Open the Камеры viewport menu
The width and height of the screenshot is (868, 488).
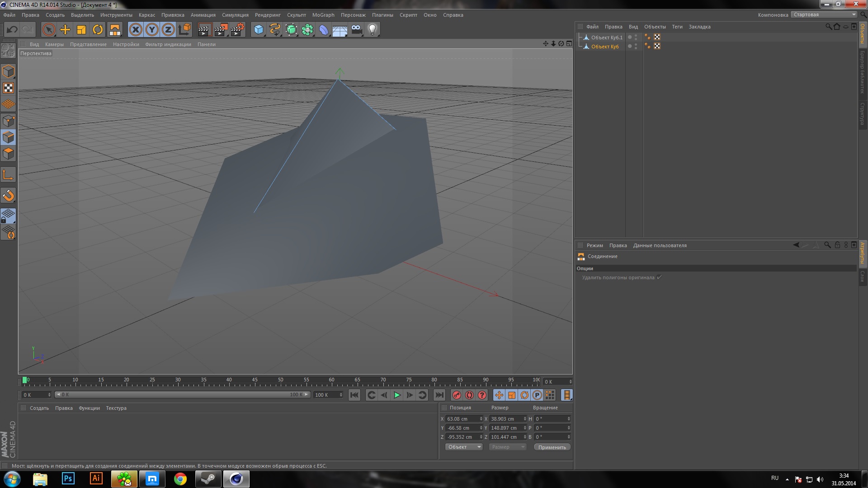pos(54,44)
